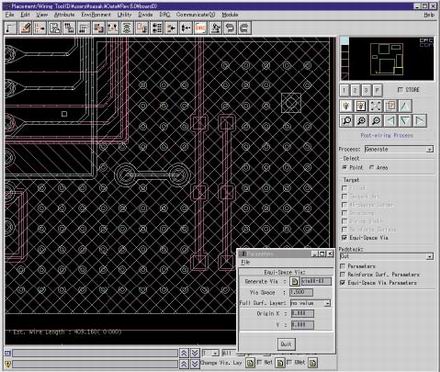Open the View menu
Image resolution: width=440 pixels, height=372 pixels.
[x=42, y=15]
